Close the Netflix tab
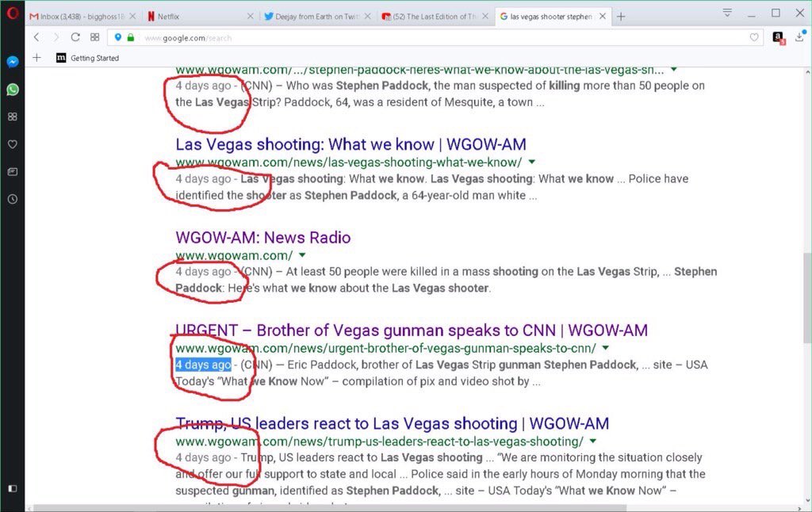The image size is (812, 512). tap(250, 17)
